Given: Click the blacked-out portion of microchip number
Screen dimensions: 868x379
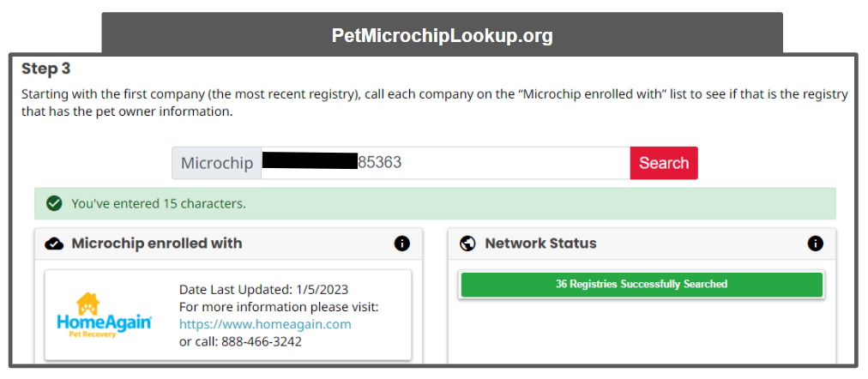Looking at the screenshot, I should [309, 161].
